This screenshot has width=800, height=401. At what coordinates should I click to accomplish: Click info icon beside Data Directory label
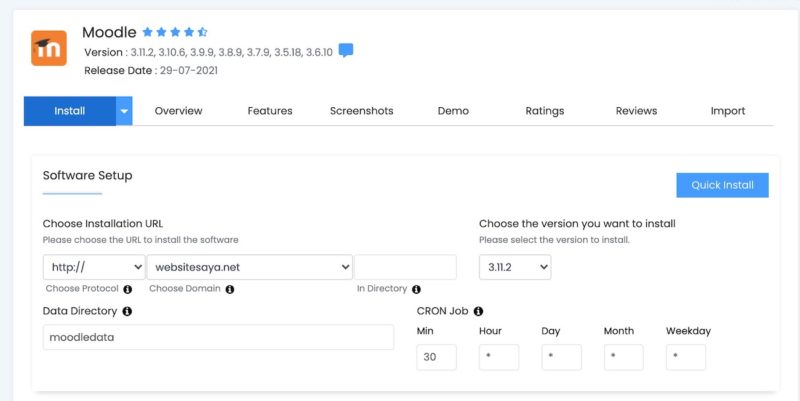(127, 311)
